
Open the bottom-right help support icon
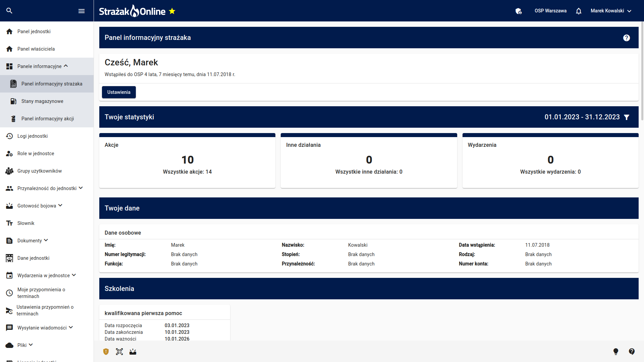(632, 351)
